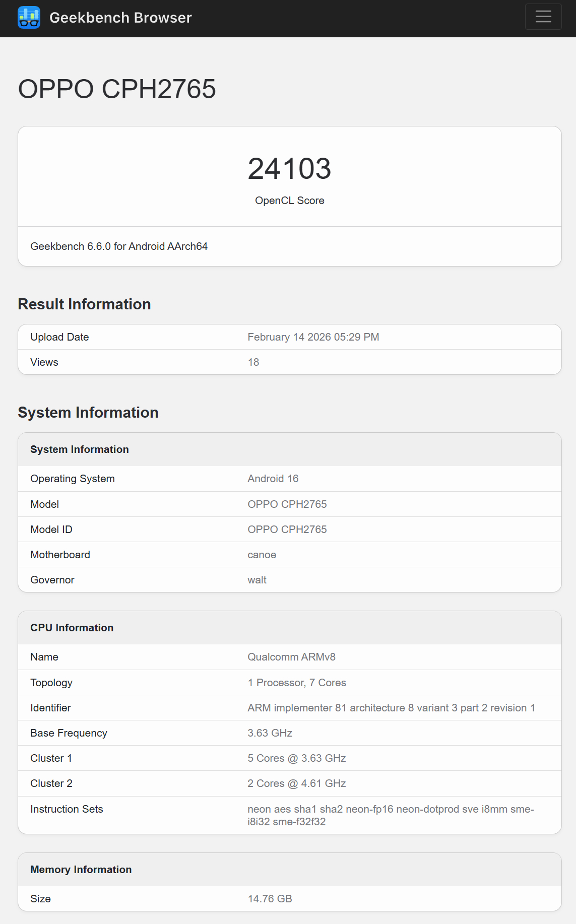
Task: Click the Geekbench 6.6.0 version text
Action: (x=119, y=246)
